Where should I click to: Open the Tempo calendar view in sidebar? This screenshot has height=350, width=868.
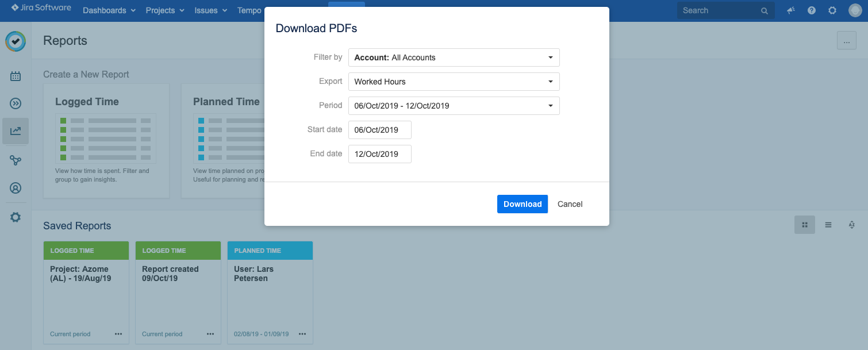(16, 75)
